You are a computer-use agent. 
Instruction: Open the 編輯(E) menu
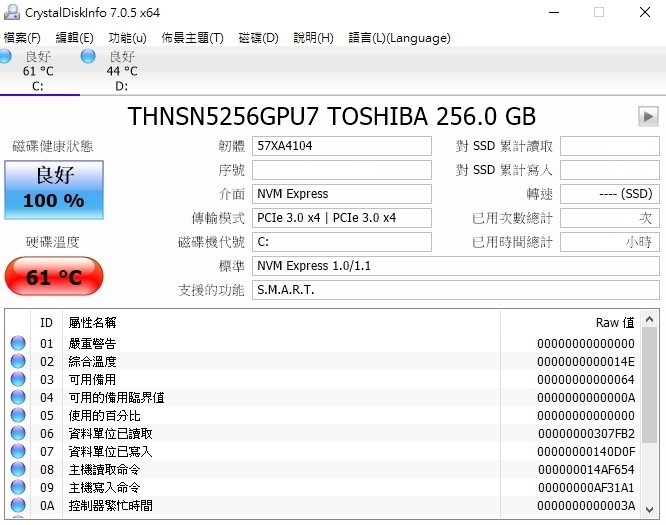click(74, 38)
